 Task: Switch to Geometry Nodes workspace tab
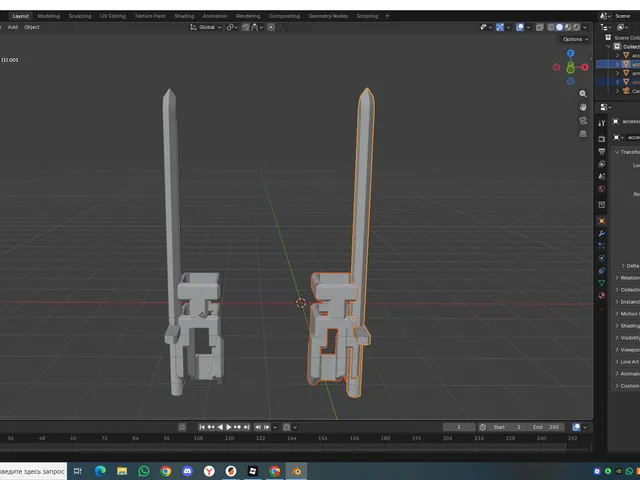click(x=328, y=16)
